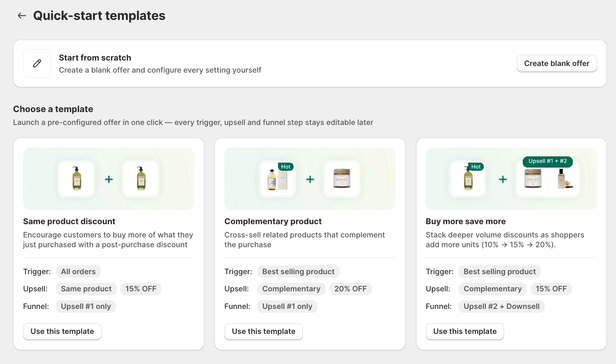This screenshot has width=616, height=364.
Task: Click the Upsell #1 + #2 badge
Action: 548,161
